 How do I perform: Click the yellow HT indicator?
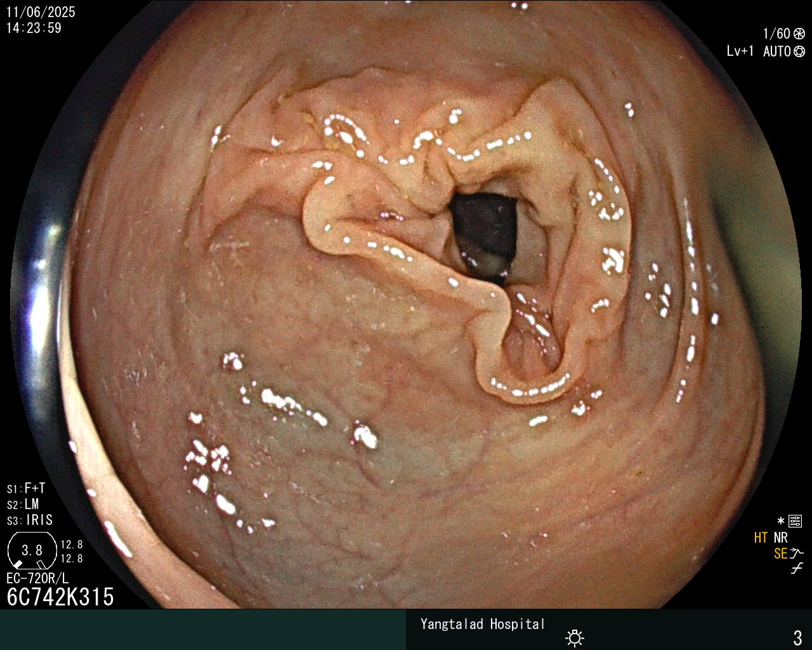(x=761, y=538)
